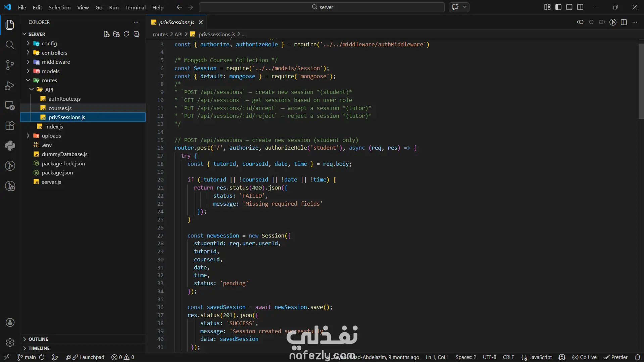Toggle the primary side bar
Screen dimensions: 644x362
pyautogui.click(x=558, y=7)
